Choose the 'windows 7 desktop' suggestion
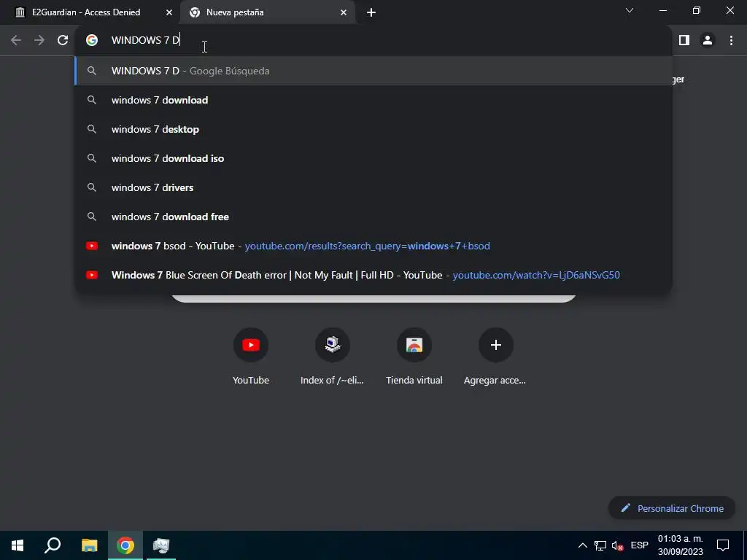 point(373,129)
